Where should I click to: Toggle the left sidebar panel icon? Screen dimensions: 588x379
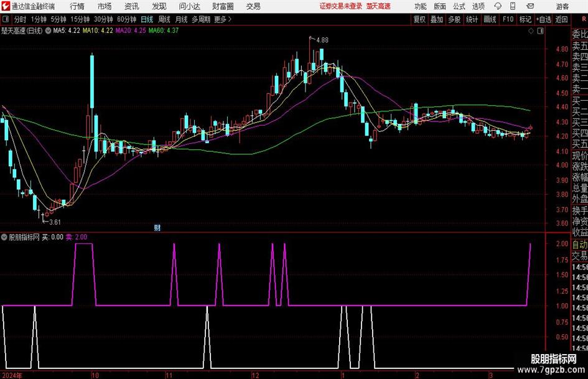point(5,19)
